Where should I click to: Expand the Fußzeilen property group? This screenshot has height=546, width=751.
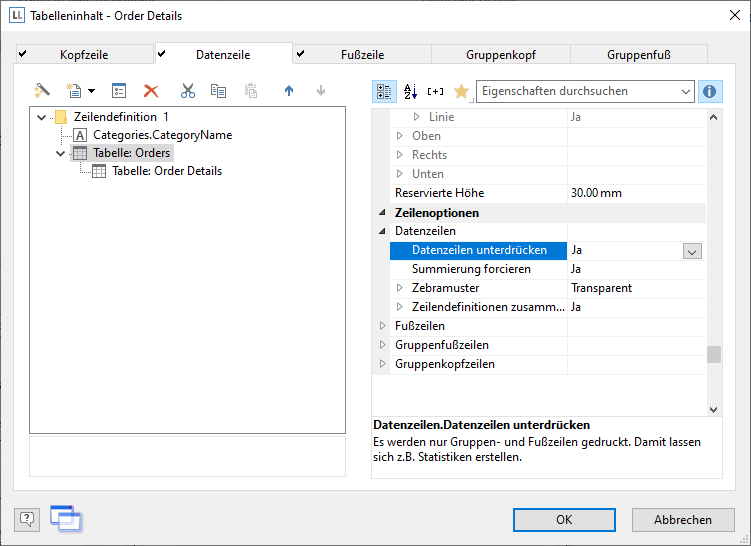[381, 326]
